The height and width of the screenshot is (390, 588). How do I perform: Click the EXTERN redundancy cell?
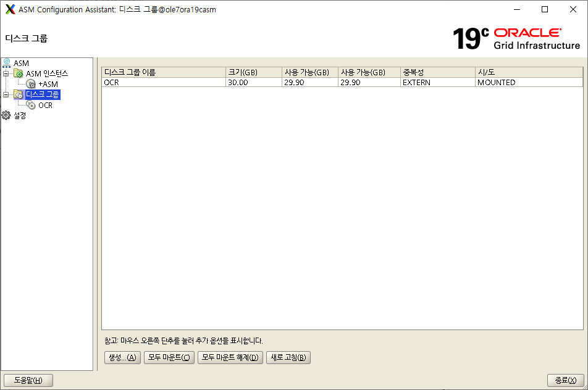[x=438, y=83]
